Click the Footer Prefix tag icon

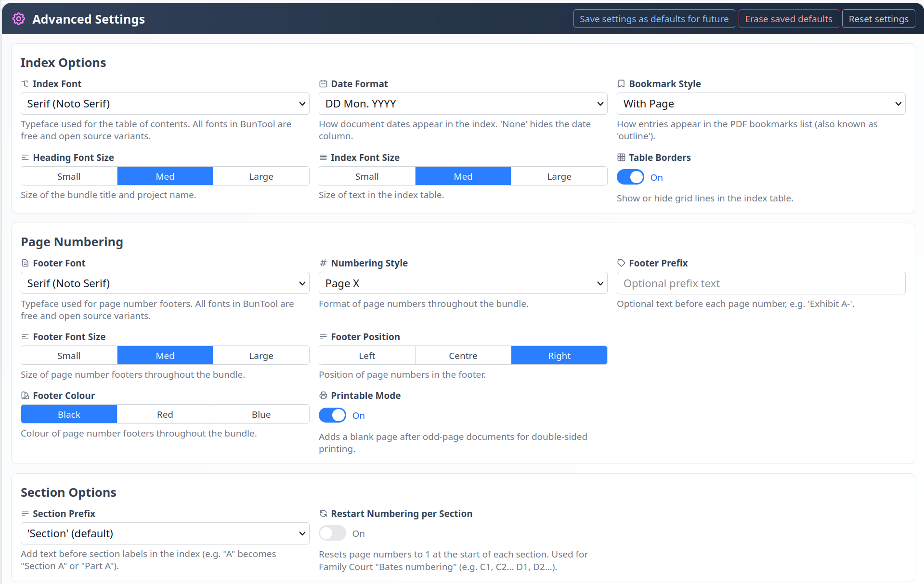[621, 263]
